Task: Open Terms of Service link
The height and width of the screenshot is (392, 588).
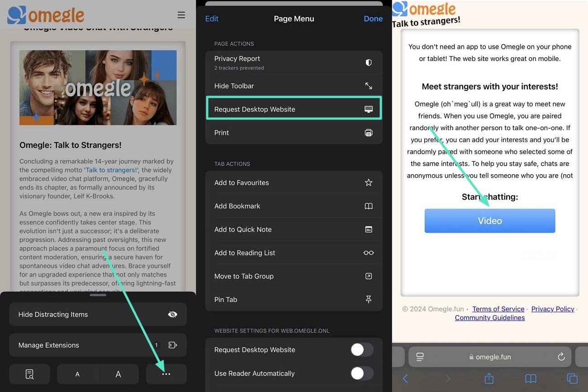Action: (498, 309)
